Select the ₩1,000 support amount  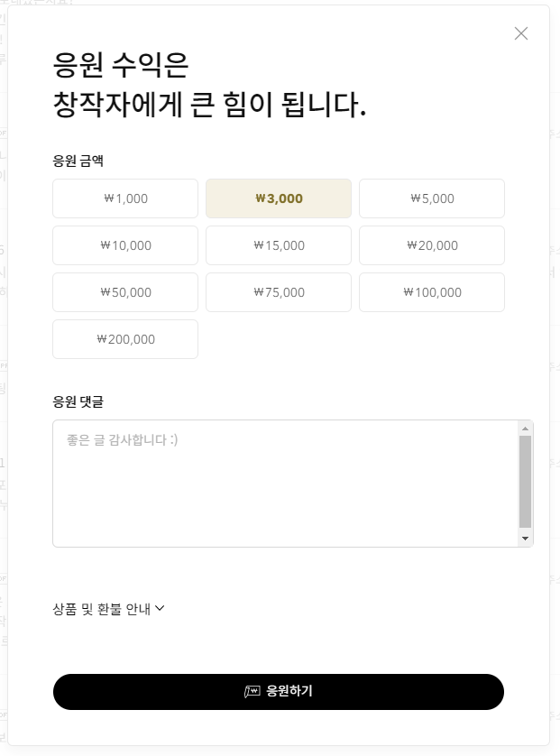[x=125, y=198]
